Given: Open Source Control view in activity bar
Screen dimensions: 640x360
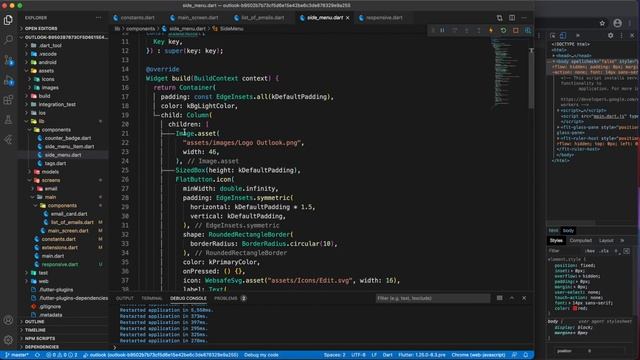Looking at the screenshot, I should [x=8, y=60].
